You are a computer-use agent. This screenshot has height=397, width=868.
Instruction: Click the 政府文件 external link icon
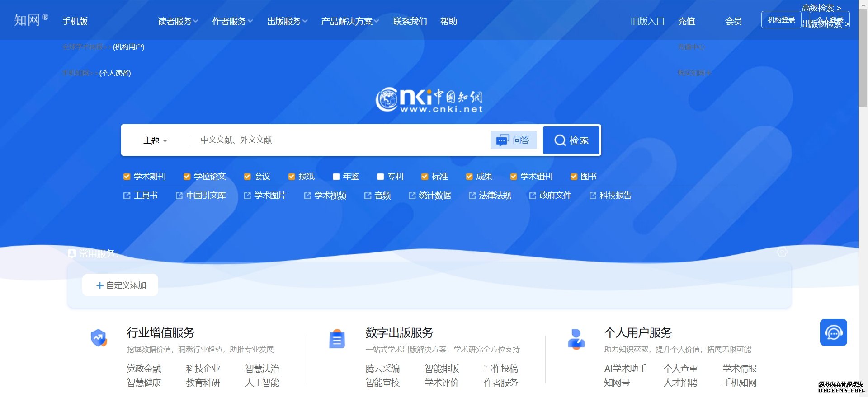[533, 196]
